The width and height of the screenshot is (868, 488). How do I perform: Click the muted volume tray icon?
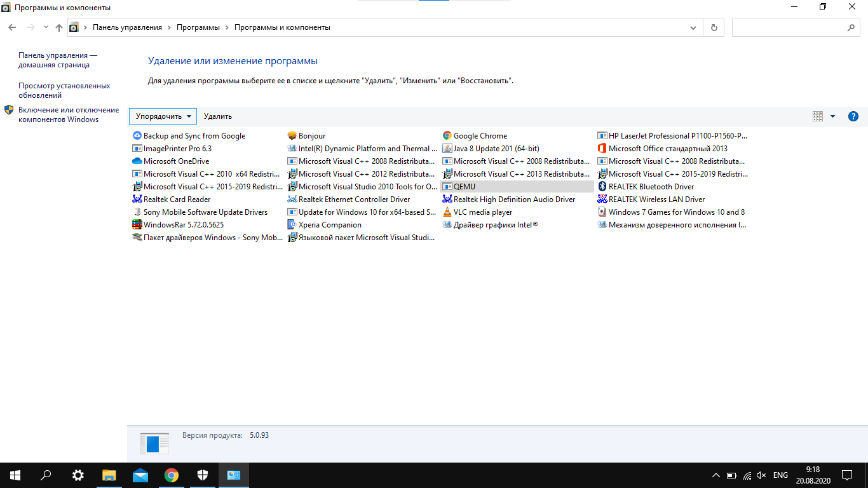tap(761, 475)
